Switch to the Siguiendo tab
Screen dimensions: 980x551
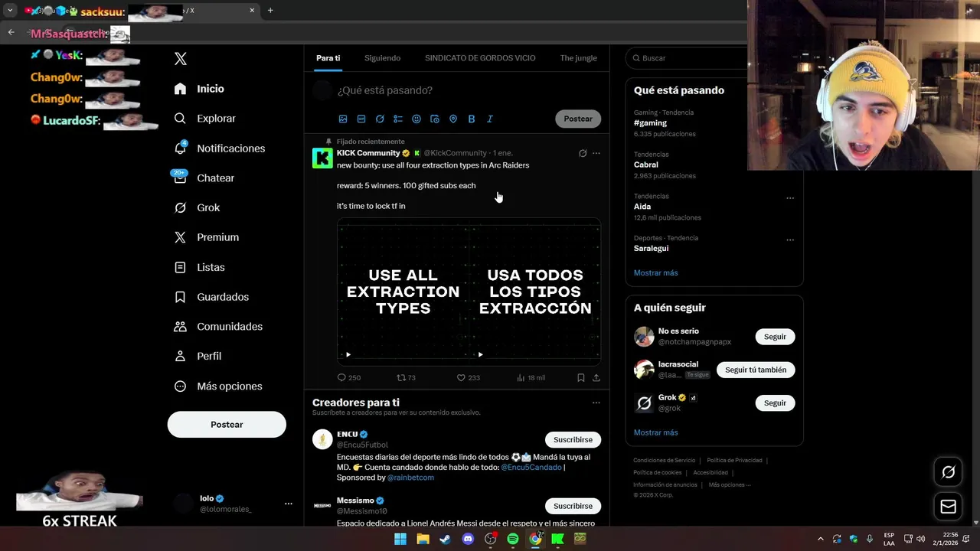click(382, 58)
